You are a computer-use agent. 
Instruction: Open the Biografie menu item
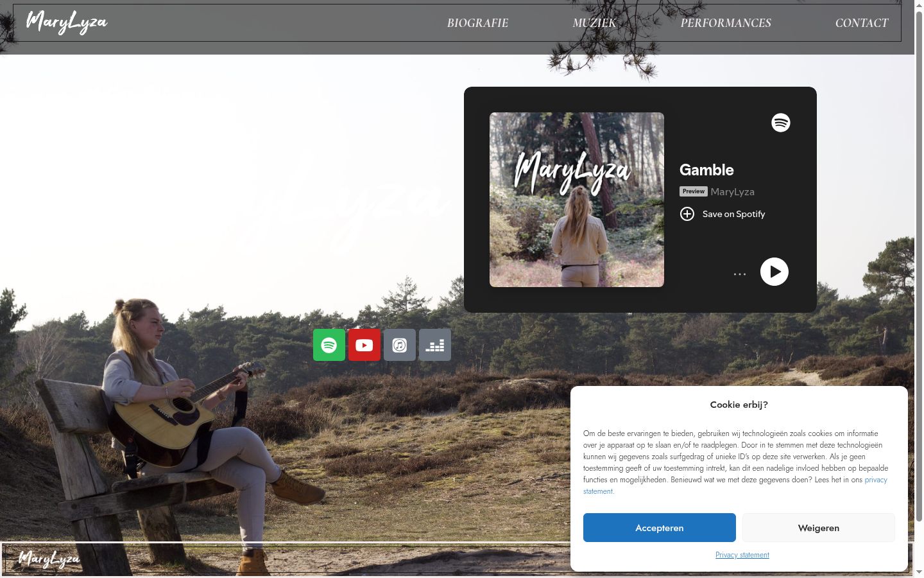click(477, 23)
